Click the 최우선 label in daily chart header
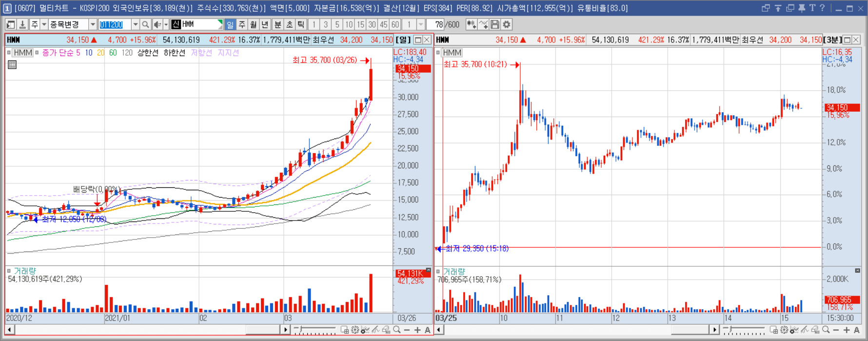The width and height of the screenshot is (868, 341). [323, 40]
